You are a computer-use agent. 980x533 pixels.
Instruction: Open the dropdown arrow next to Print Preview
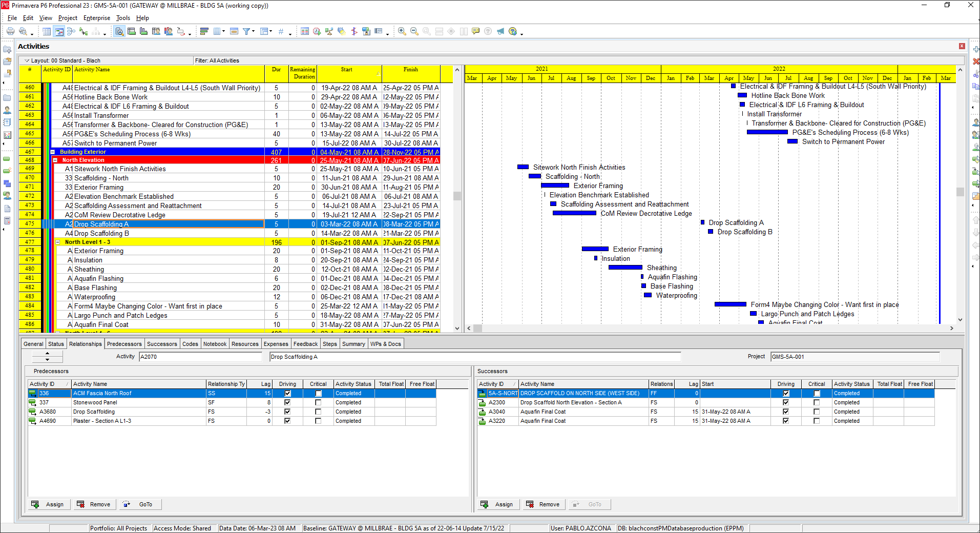[x=32, y=34]
